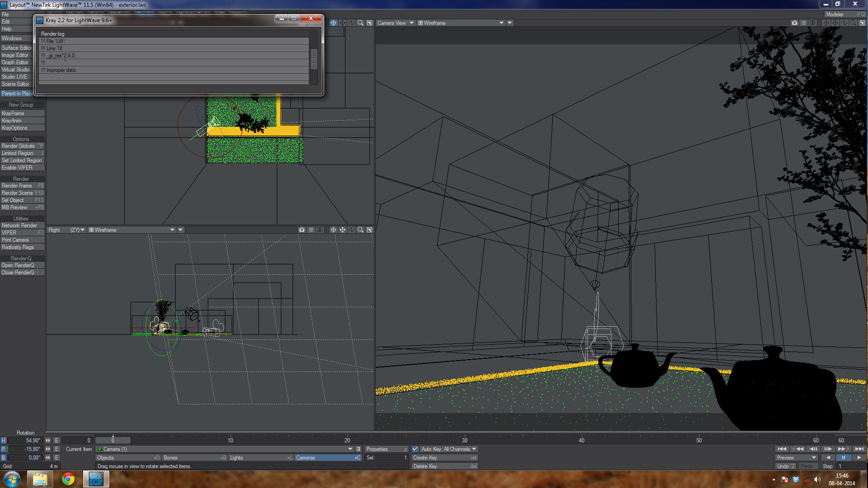The height and width of the screenshot is (488, 868).
Task: Open the Preview dropdown menu
Action: coord(797,458)
